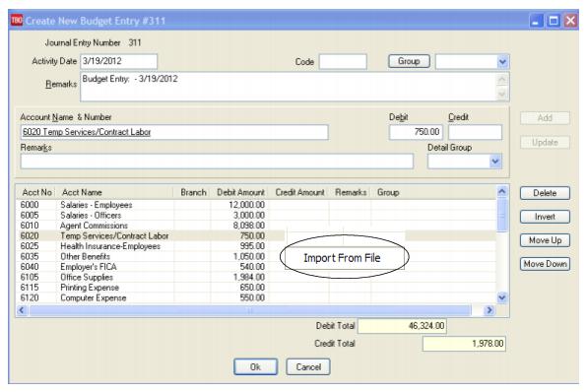587x392 pixels.
Task: Select the Computer Expense row
Action: [256, 297]
